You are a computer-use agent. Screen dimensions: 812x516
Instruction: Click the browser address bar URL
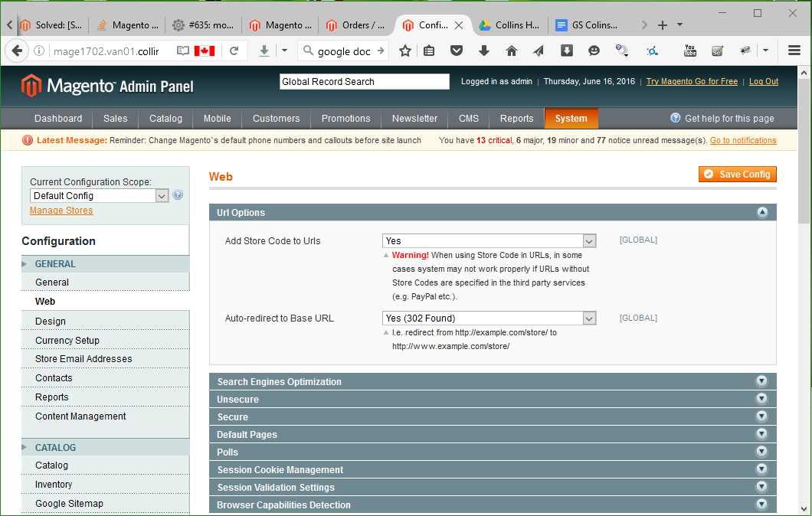coord(106,51)
